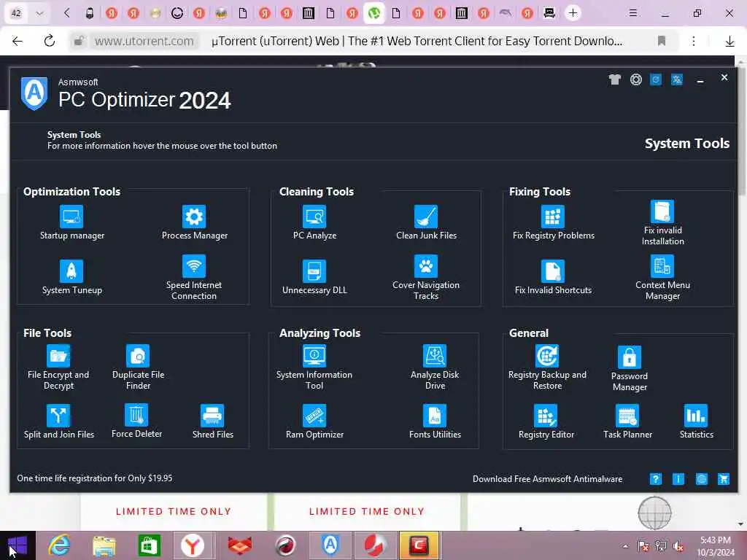Click the browser address field www.utorrent.com
747x560 pixels.
pos(144,42)
